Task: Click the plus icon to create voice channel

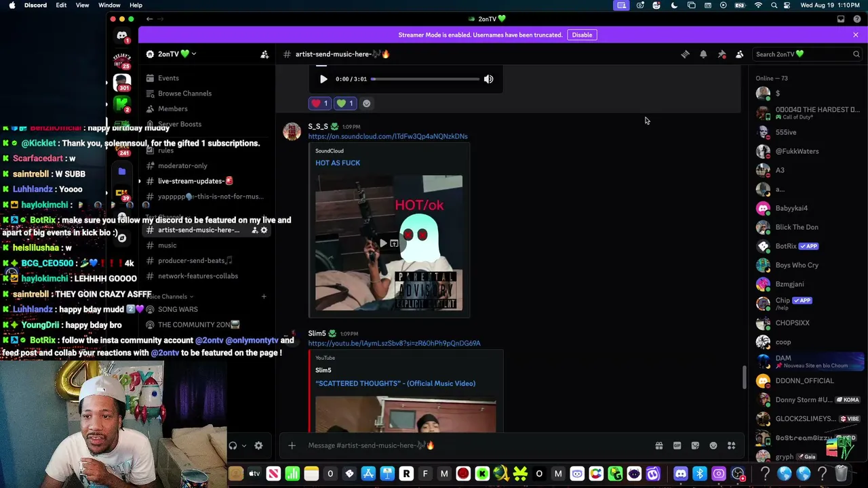Action: coord(264,296)
